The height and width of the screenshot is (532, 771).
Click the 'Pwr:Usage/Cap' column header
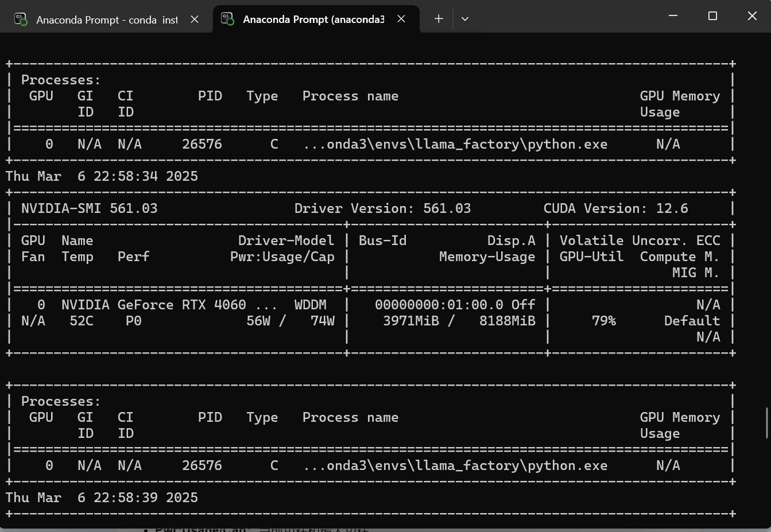[282, 257]
